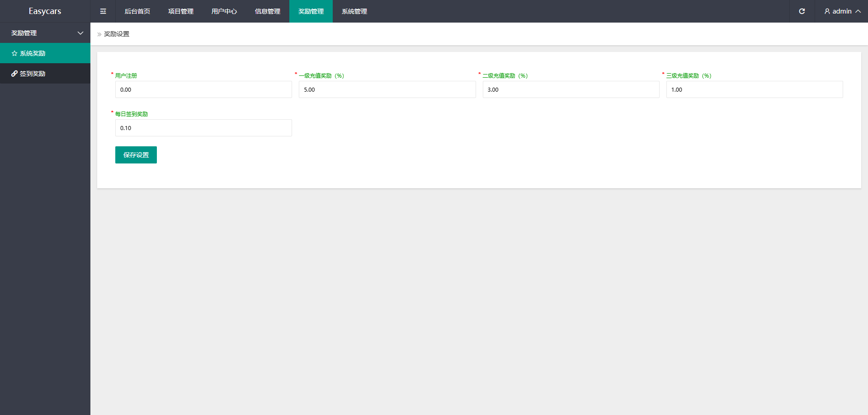Image resolution: width=868 pixels, height=415 pixels.
Task: Go to 信息管理 in top navigation
Action: point(268,11)
